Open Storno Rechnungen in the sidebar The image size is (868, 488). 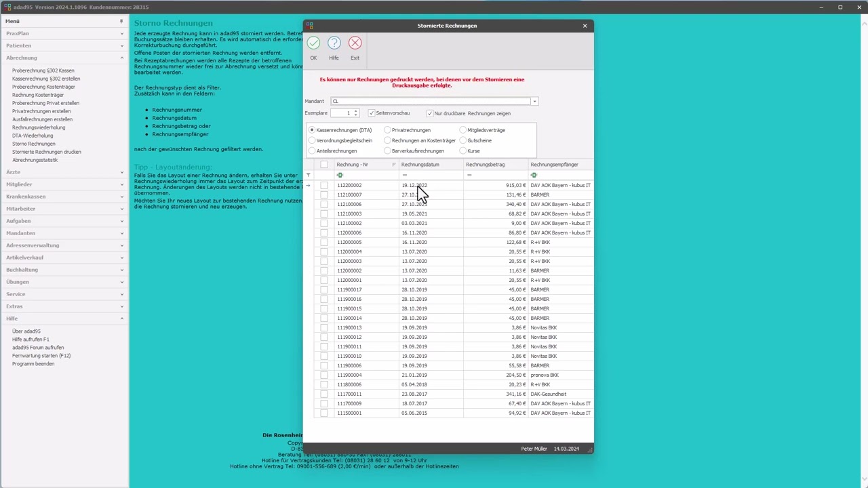(34, 144)
